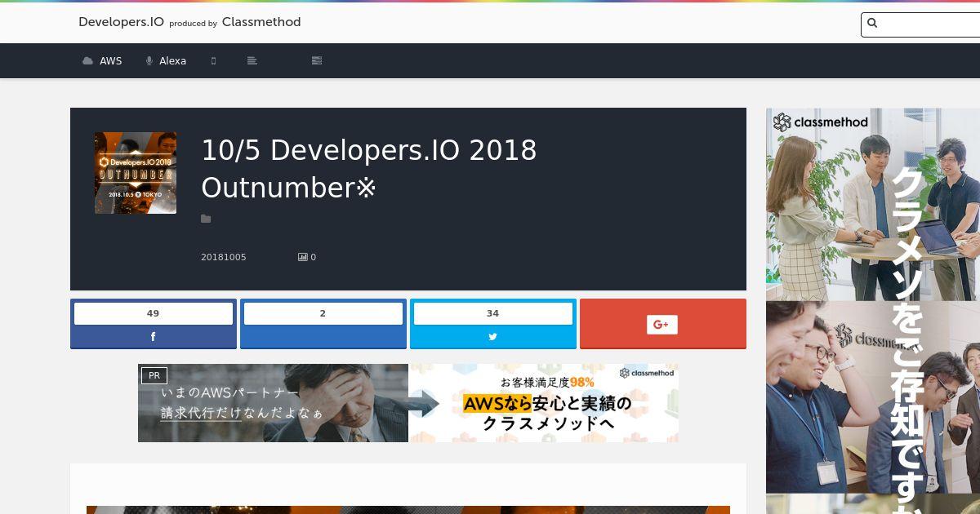Share the article on Twitter
Image resolution: width=980 pixels, height=514 pixels.
(x=493, y=324)
